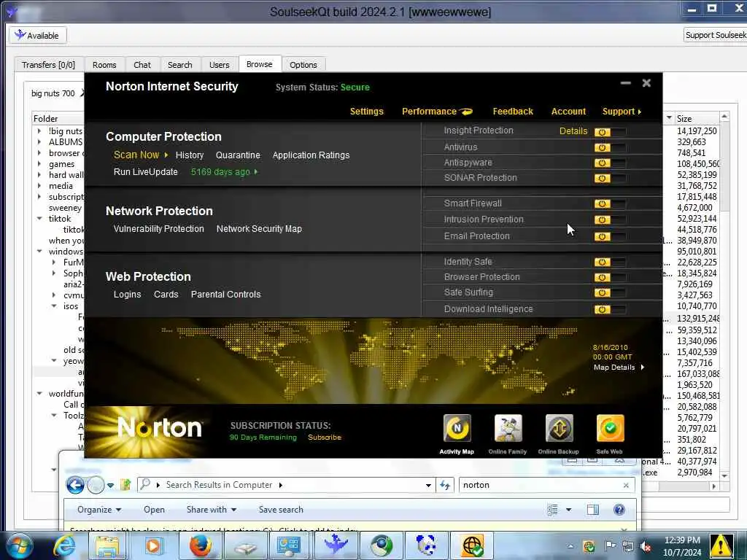Open the Share with dropdown
The image size is (747, 560).
pyautogui.click(x=212, y=510)
